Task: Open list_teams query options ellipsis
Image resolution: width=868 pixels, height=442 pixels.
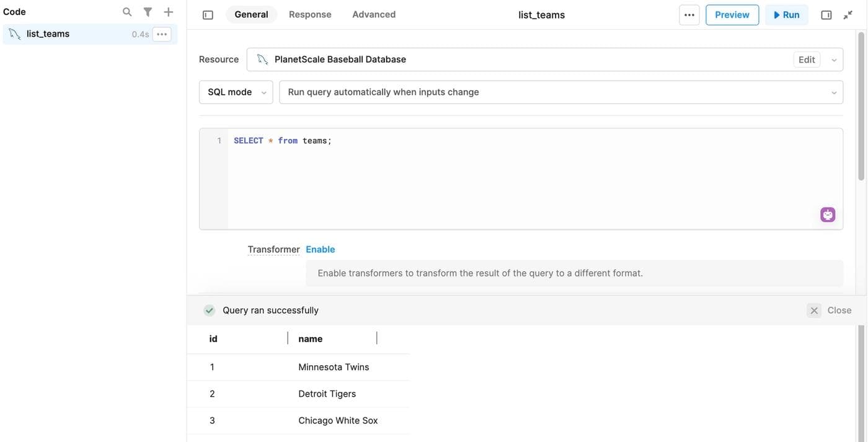Action: click(162, 34)
